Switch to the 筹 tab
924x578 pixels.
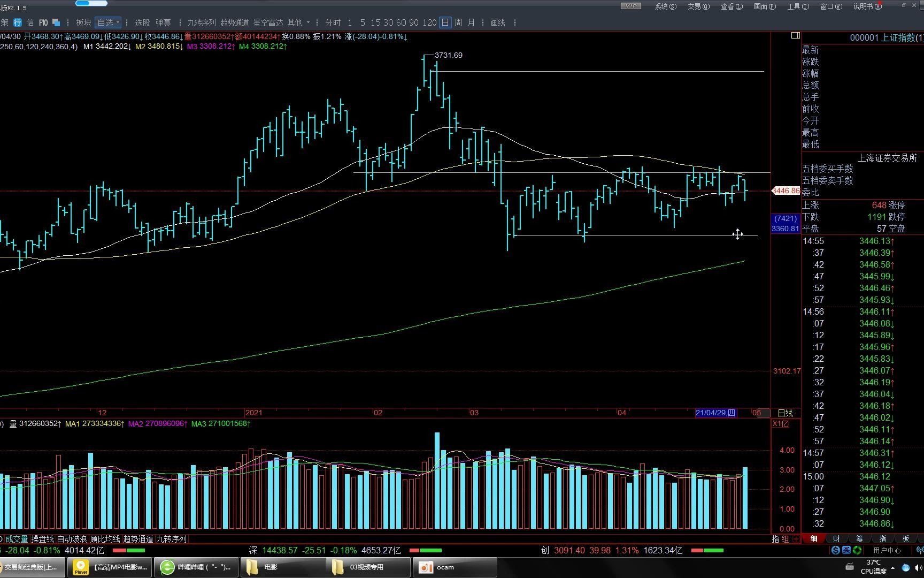[859, 539]
